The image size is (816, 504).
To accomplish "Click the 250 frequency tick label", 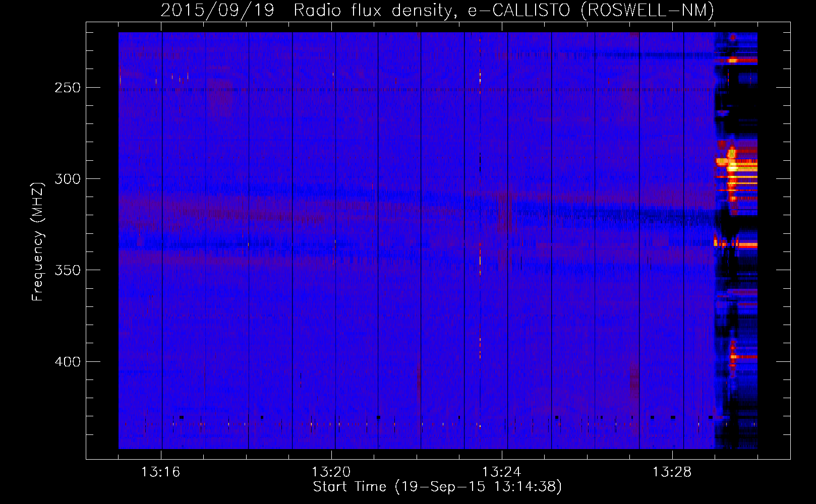I will 68,88.
